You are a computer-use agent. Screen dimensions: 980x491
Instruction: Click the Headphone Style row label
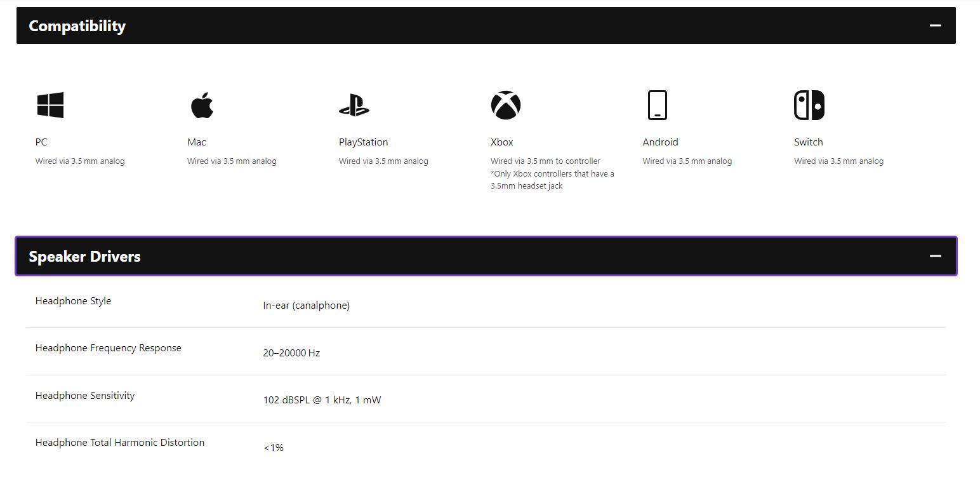[73, 301]
